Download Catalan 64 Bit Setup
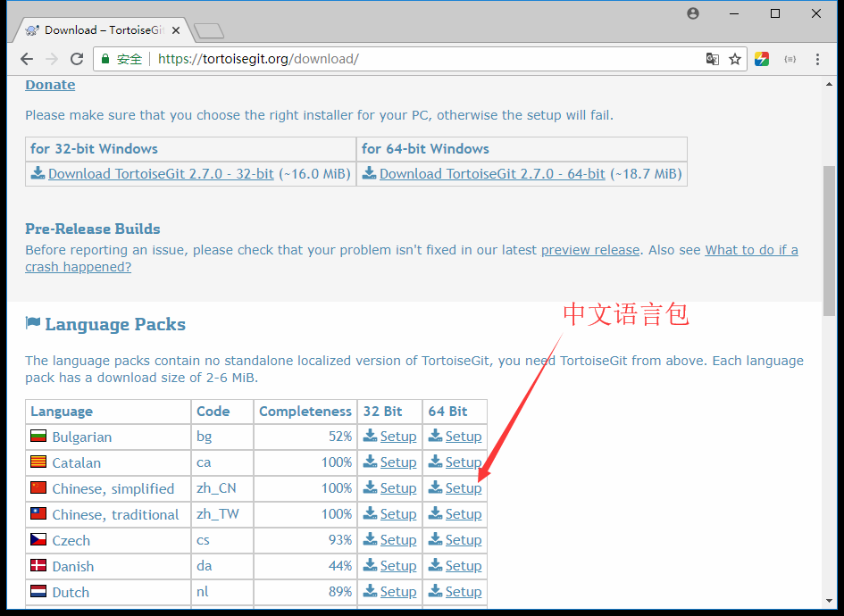The width and height of the screenshot is (844, 616). (x=463, y=462)
